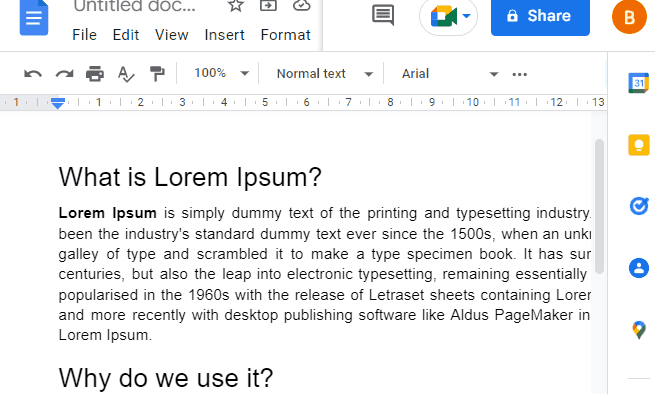Open the Arial font dropdown
The width and height of the screenshot is (655, 394).
[x=450, y=74]
